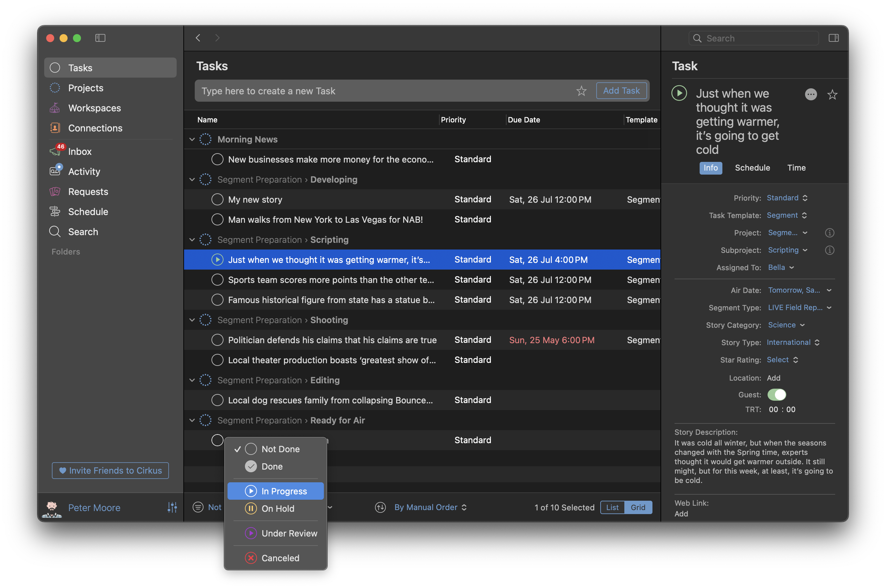Open settings sliders icon beside Peter Moore
This screenshot has width=886, height=588.
pos(172,507)
